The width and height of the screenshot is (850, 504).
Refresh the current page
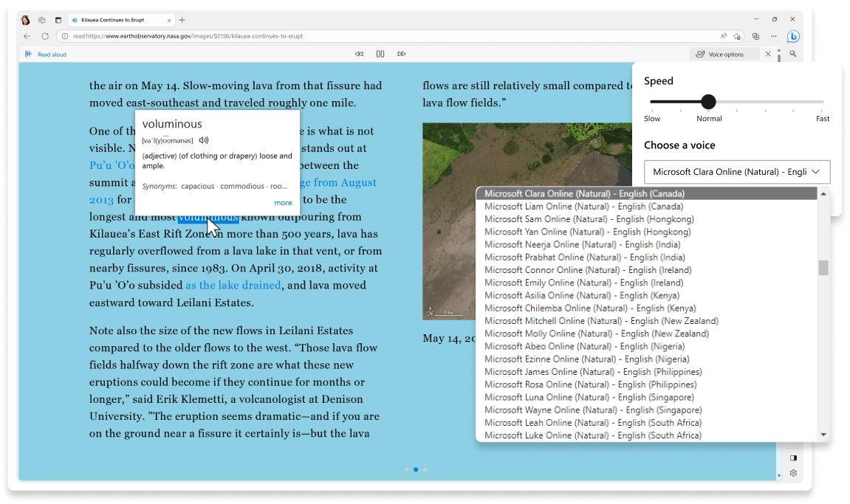point(45,36)
